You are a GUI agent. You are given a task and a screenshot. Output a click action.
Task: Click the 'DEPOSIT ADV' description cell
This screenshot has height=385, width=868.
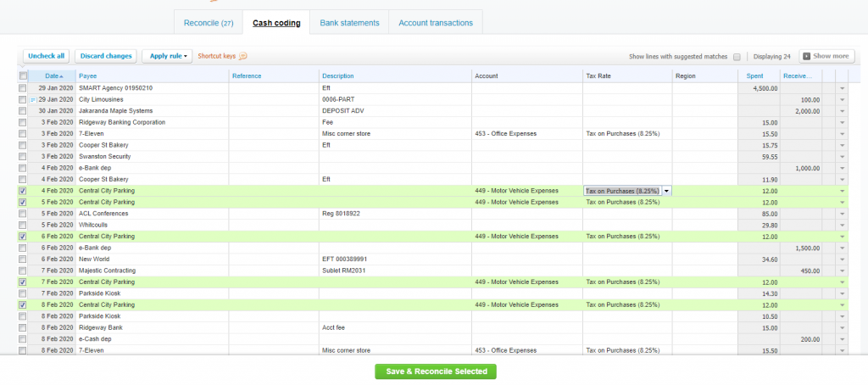(395, 111)
